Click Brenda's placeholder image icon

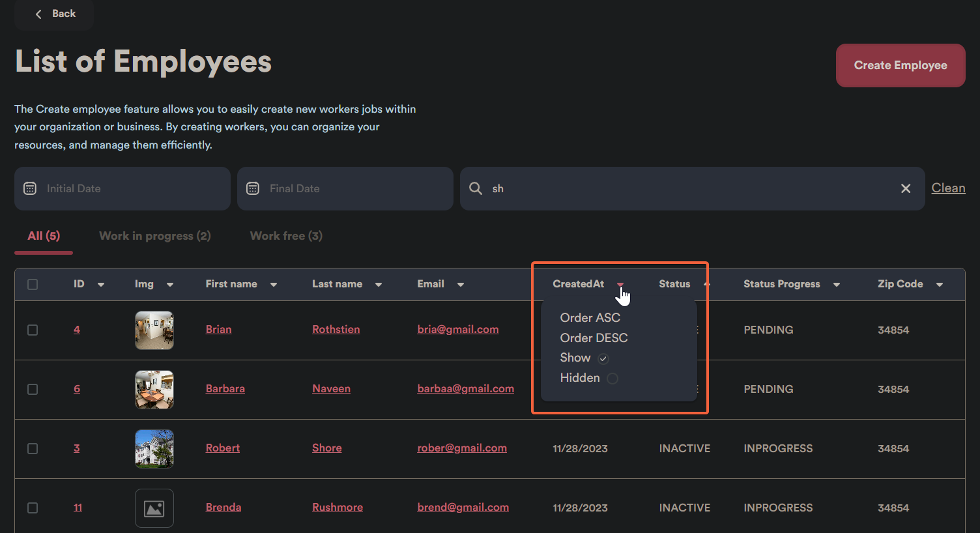coord(154,508)
